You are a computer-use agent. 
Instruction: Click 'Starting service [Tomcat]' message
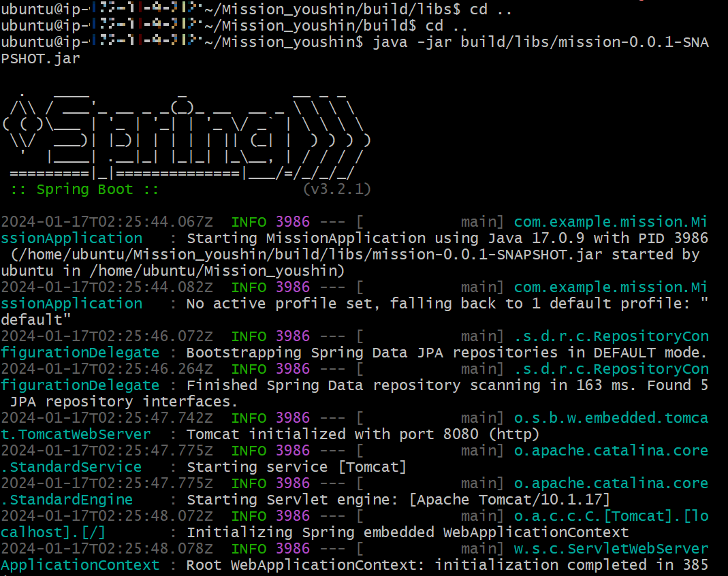coord(297,467)
